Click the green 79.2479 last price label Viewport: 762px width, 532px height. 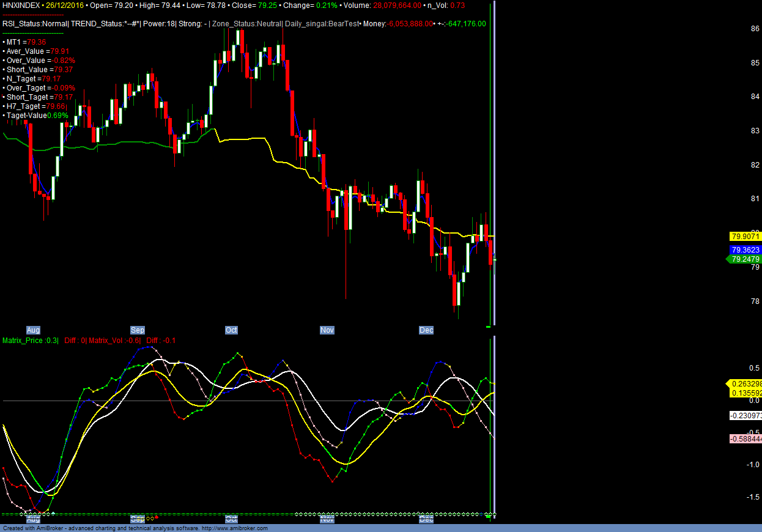(745, 259)
